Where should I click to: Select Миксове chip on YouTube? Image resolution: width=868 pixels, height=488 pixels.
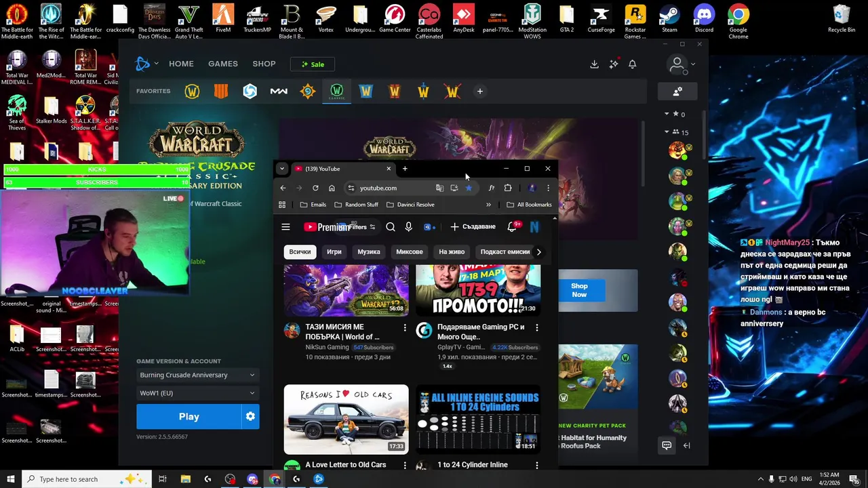click(x=409, y=251)
